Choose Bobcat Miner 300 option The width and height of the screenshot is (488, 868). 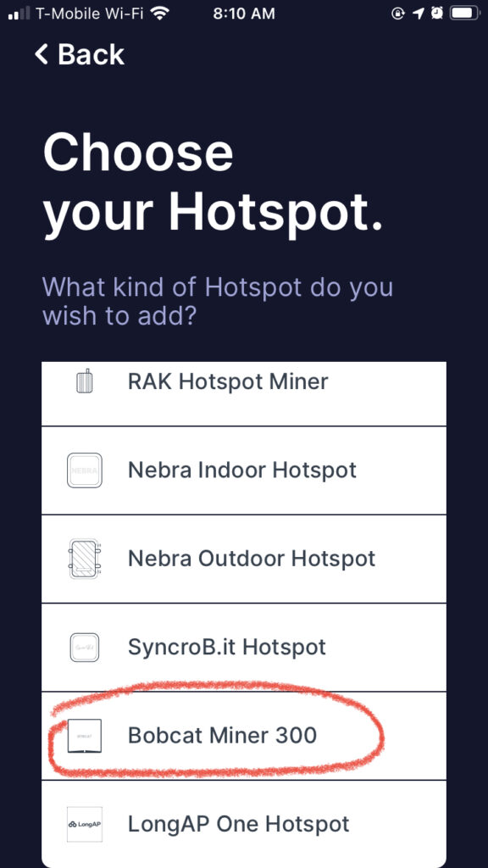244,735
